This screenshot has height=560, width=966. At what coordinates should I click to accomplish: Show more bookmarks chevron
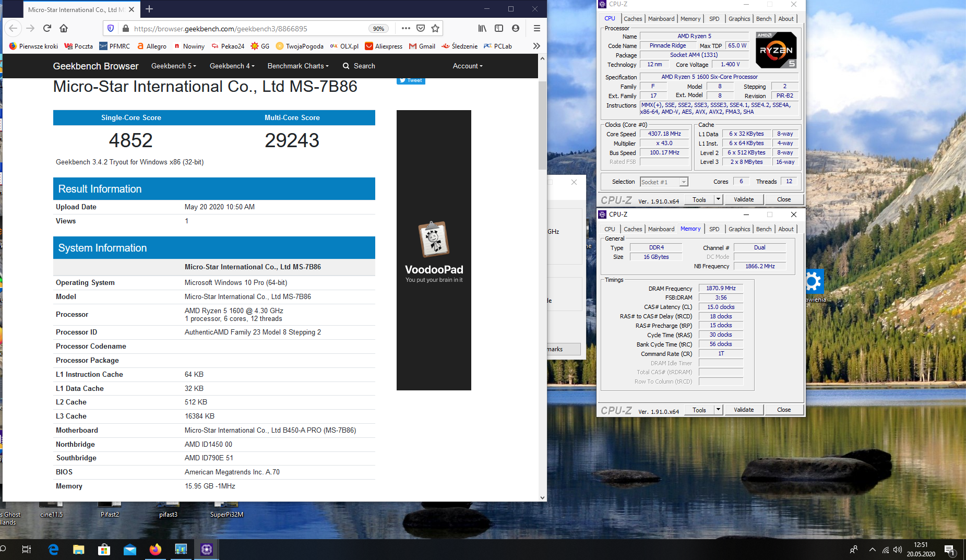[x=536, y=46]
